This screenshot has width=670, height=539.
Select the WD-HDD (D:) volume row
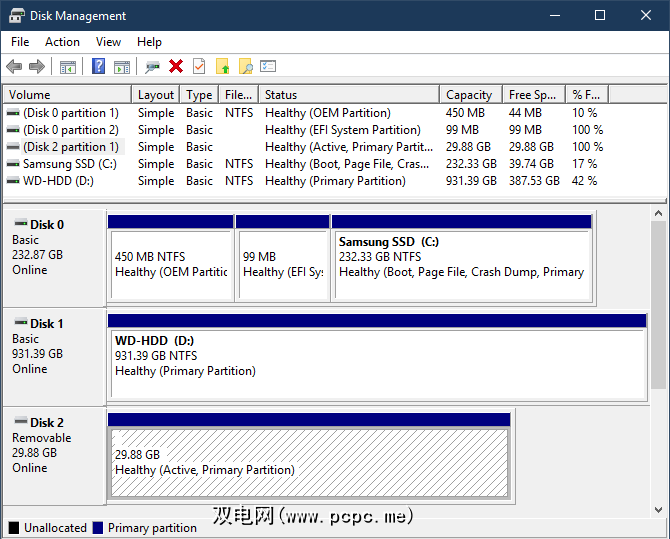coord(60,181)
